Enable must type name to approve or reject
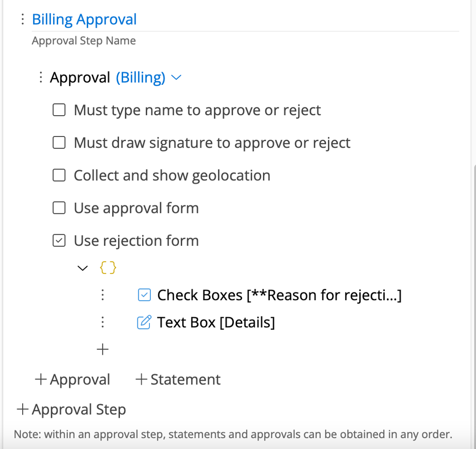This screenshot has width=476, height=449. [x=59, y=110]
